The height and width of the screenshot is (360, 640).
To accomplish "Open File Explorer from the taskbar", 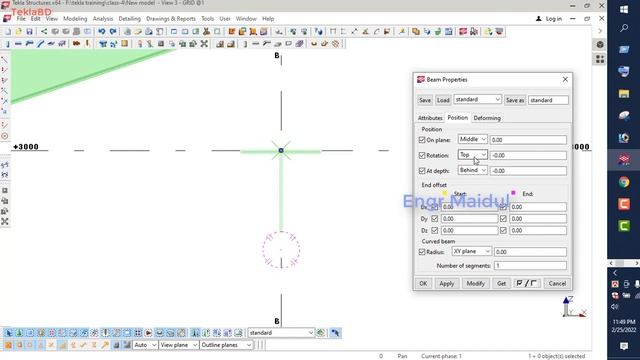I will coord(624,93).
